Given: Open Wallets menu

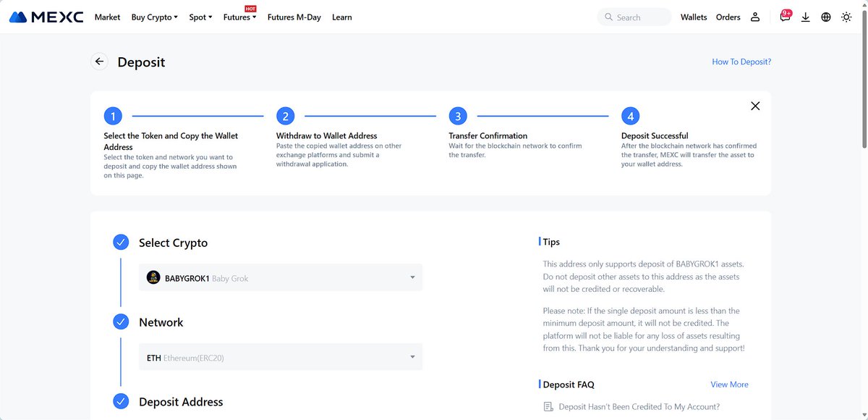Looking at the screenshot, I should pyautogui.click(x=694, y=17).
